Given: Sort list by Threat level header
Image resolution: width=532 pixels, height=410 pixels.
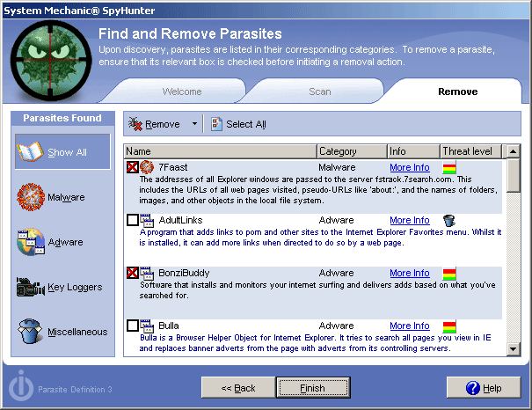Looking at the screenshot, I should (x=471, y=151).
